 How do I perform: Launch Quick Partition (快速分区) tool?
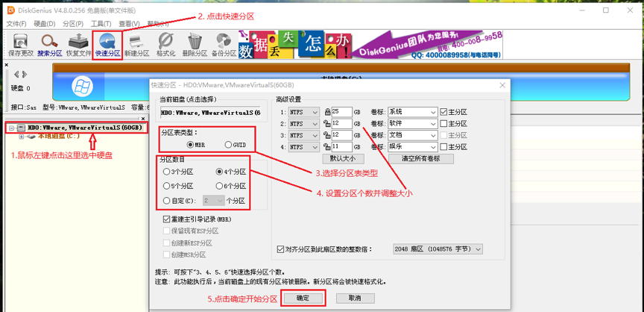pos(107,46)
